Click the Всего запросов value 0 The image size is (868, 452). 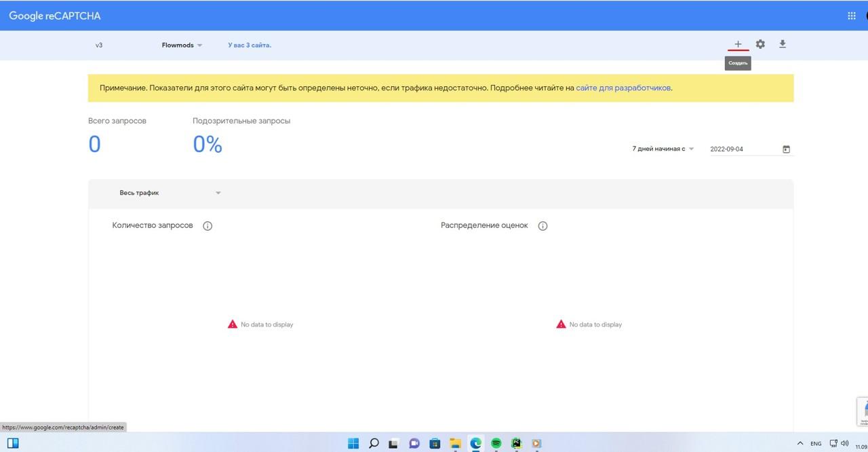tap(95, 145)
